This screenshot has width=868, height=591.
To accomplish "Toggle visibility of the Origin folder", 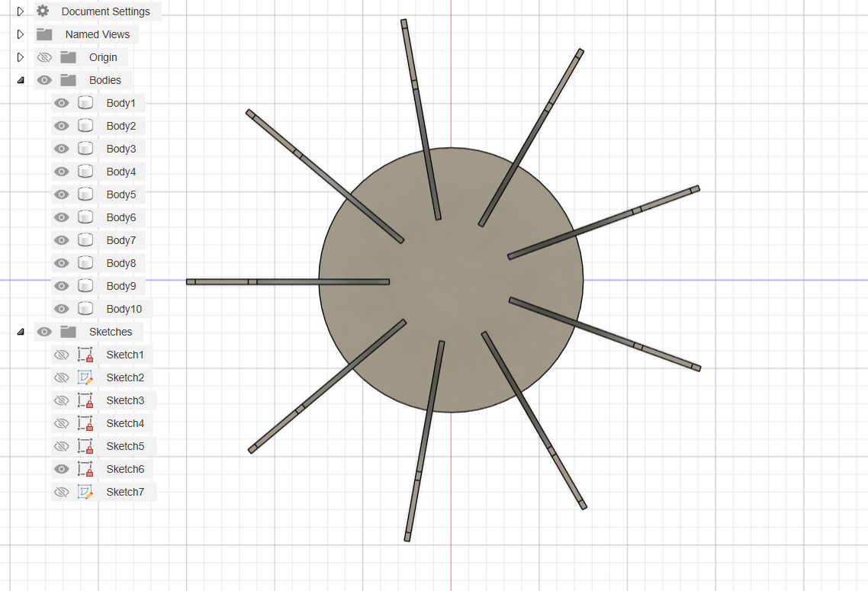I will point(44,57).
